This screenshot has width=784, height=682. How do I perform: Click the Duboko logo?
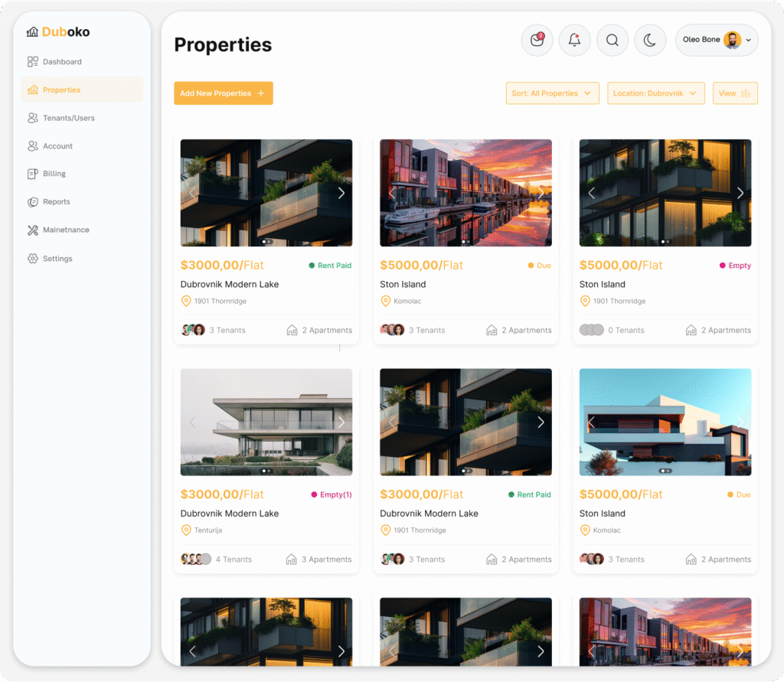58,32
